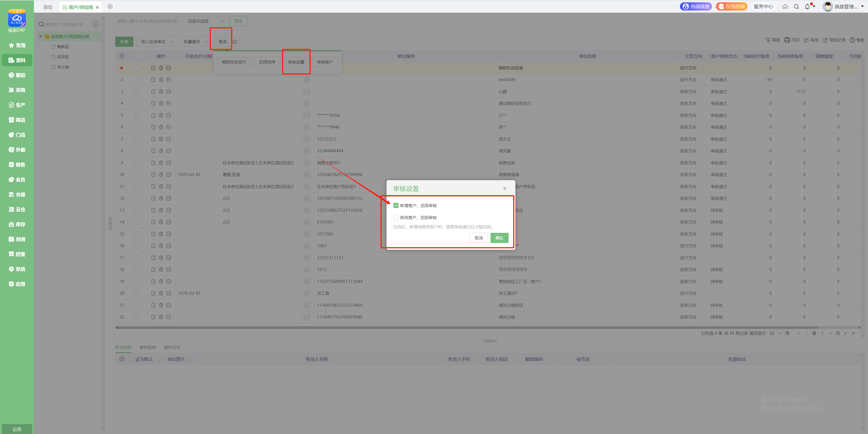This screenshot has width=868, height=434.
Task: Click the 取消 button in 审核设置 dialog
Action: (479, 238)
